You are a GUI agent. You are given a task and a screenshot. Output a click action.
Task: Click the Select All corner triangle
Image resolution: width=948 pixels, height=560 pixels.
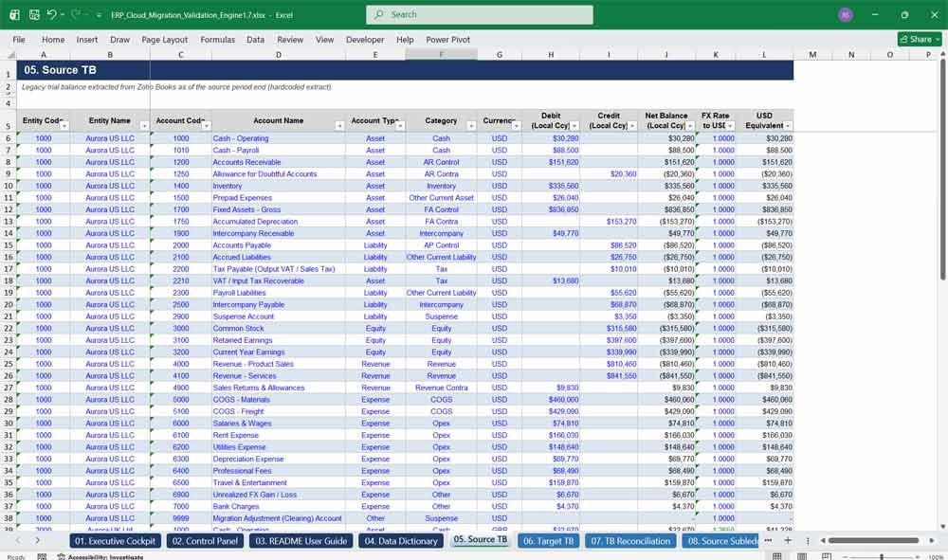(x=9, y=55)
